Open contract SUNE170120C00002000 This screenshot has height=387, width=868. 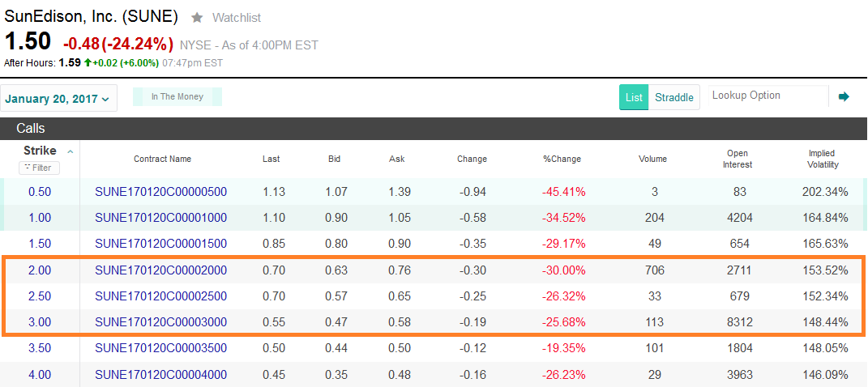coord(161,270)
